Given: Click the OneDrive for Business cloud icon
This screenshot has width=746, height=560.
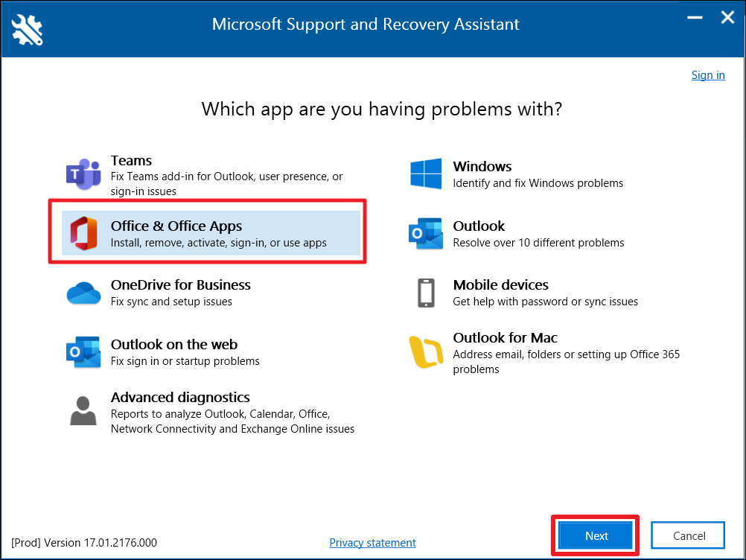Looking at the screenshot, I should tap(83, 293).
